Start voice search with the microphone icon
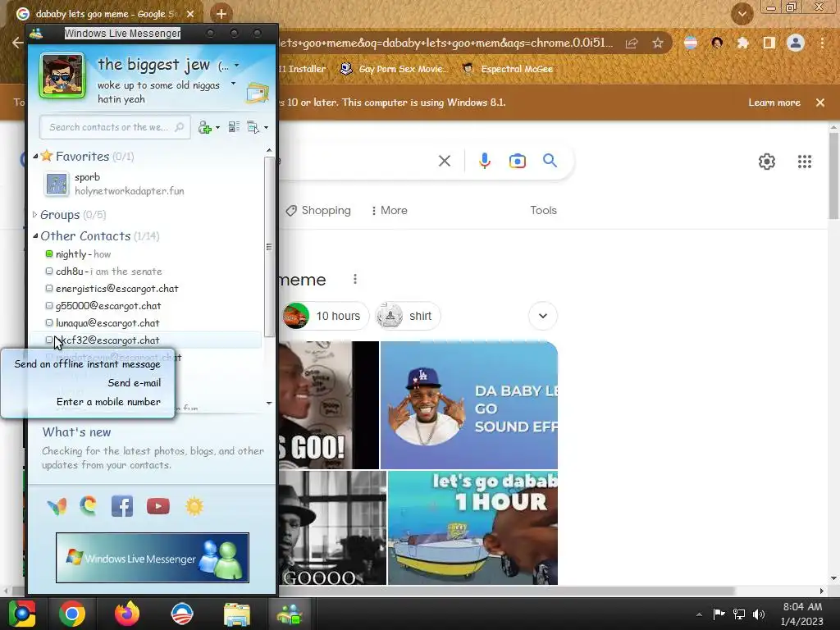The image size is (840, 630). tap(484, 161)
